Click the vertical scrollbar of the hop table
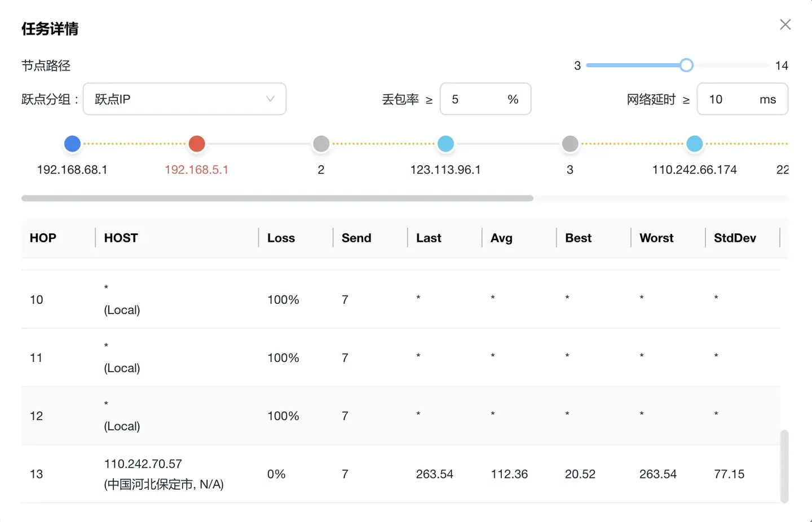 (x=784, y=466)
